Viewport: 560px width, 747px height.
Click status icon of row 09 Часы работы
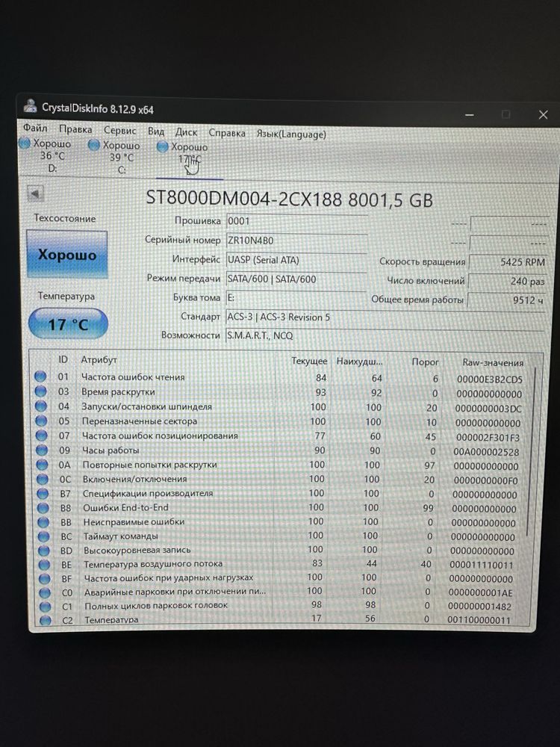tap(42, 450)
